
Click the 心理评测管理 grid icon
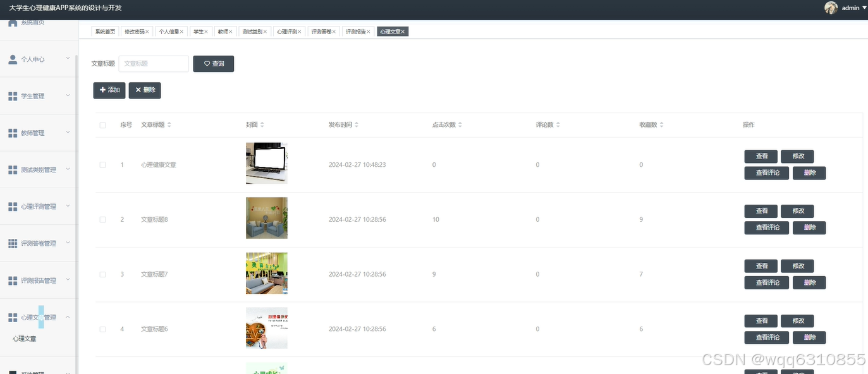(x=13, y=207)
